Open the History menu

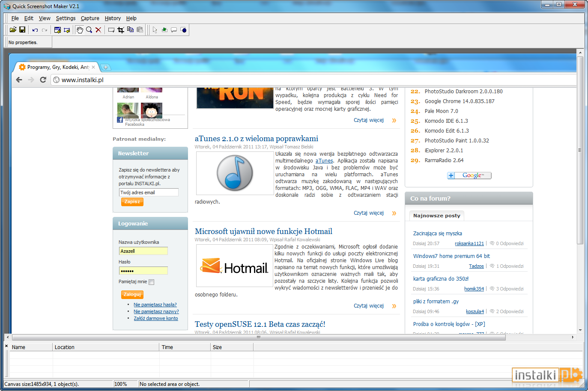click(113, 18)
